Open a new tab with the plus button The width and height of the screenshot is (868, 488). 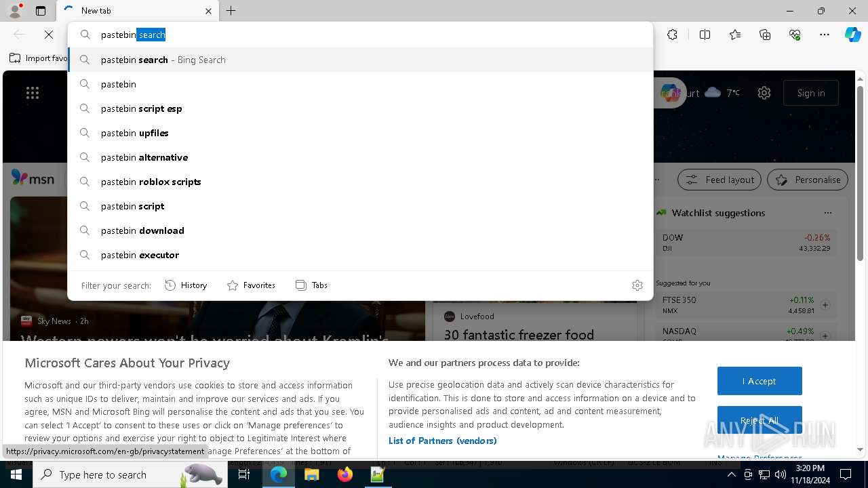(231, 10)
